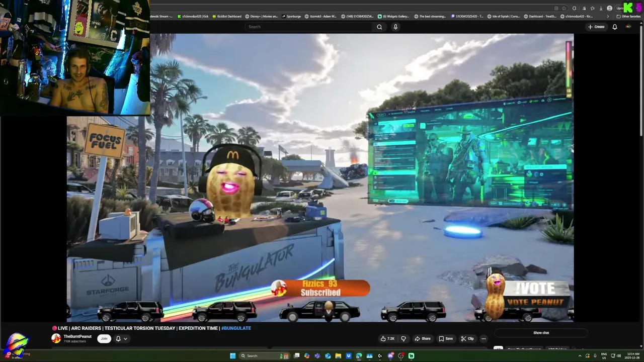Open TheBurntPeanut channel name link
The image size is (644, 362).
click(x=77, y=336)
